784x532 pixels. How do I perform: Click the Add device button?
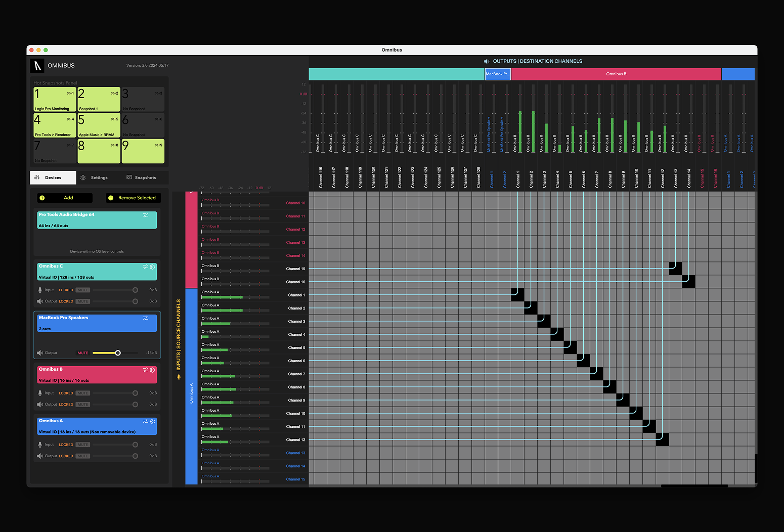(64, 198)
